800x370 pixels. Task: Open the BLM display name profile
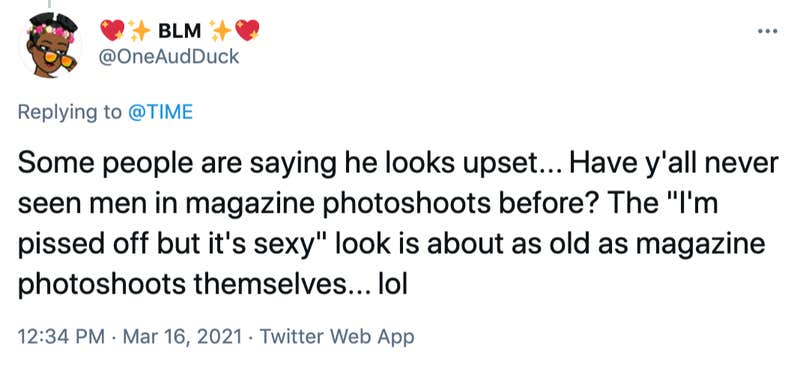click(180, 32)
